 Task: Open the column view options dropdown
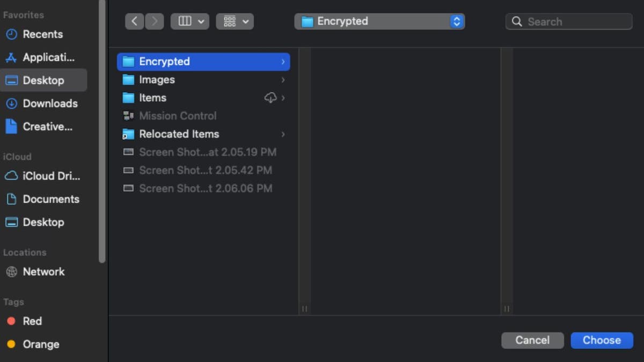[189, 21]
